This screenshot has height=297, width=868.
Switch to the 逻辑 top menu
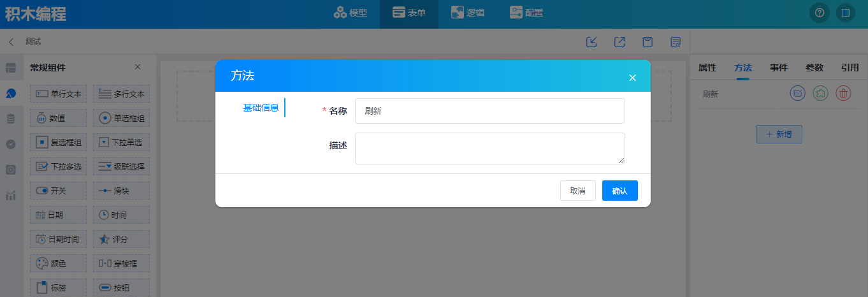pyautogui.click(x=468, y=13)
